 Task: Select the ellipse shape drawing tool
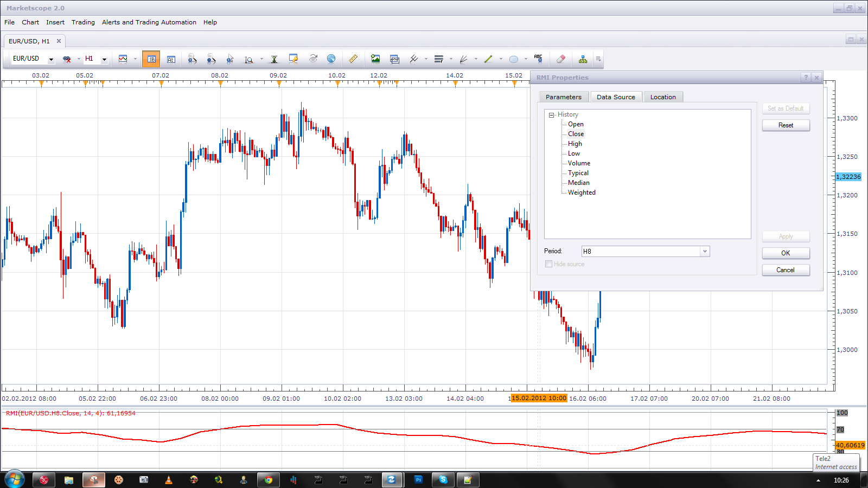pos(514,59)
